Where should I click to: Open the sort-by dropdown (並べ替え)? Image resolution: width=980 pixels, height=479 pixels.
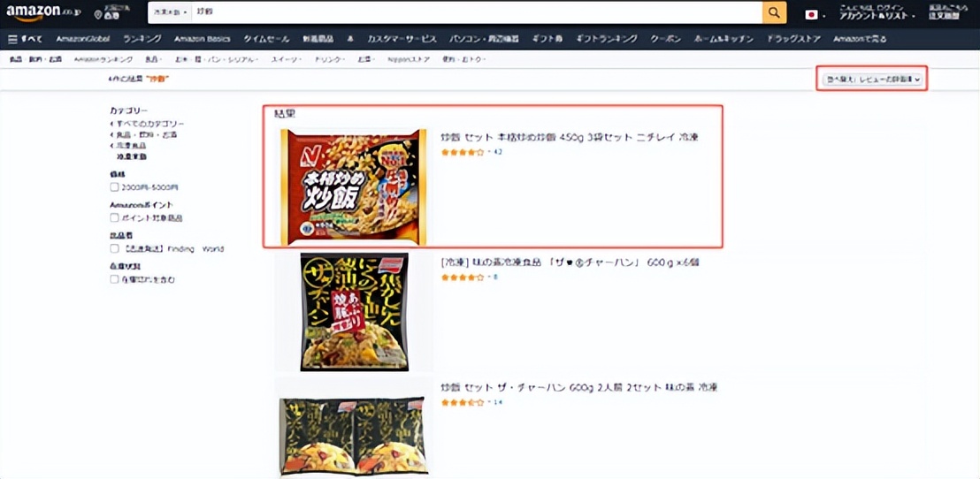pyautogui.click(x=872, y=80)
